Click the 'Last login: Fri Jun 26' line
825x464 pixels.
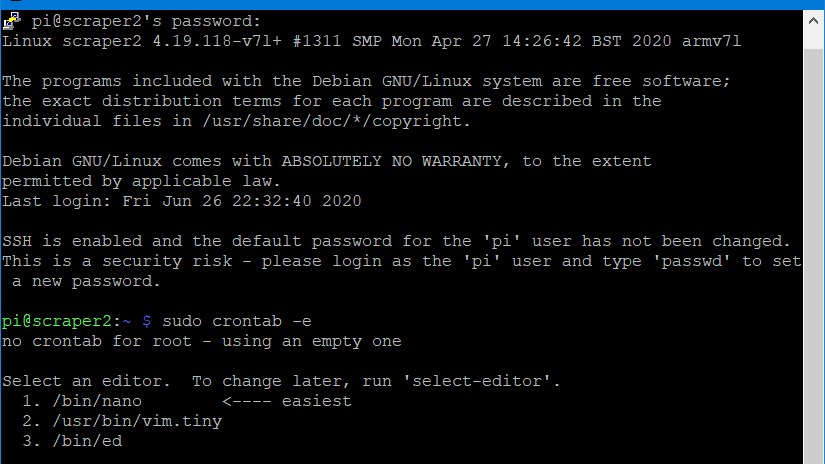click(182, 201)
